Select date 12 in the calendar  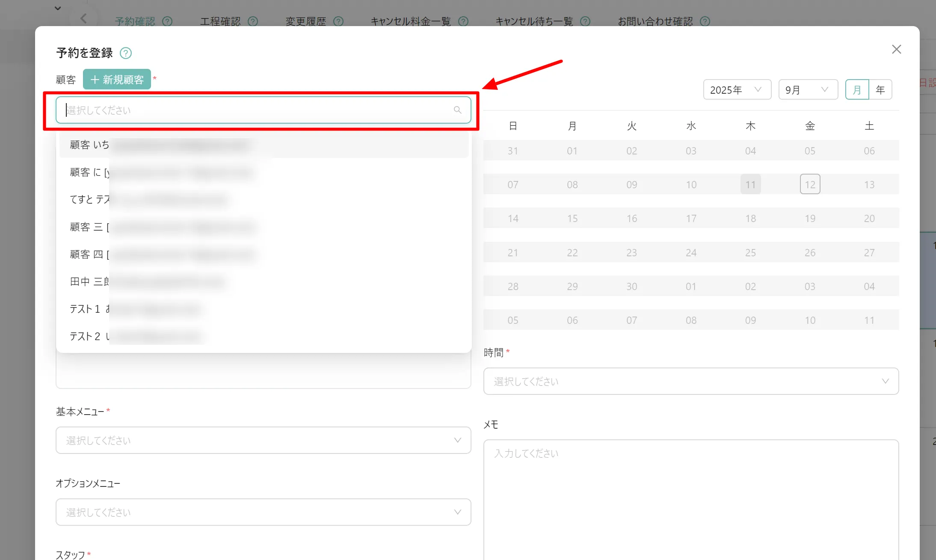point(810,184)
